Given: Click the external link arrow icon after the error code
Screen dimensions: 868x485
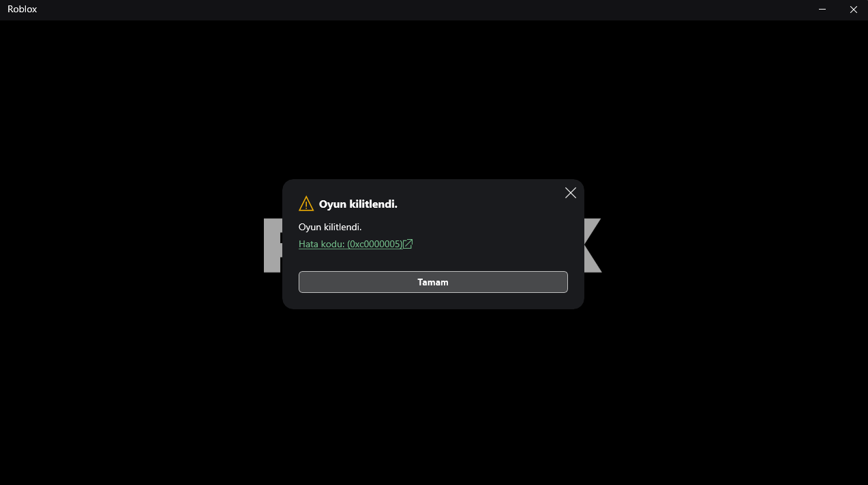Looking at the screenshot, I should 408,244.
